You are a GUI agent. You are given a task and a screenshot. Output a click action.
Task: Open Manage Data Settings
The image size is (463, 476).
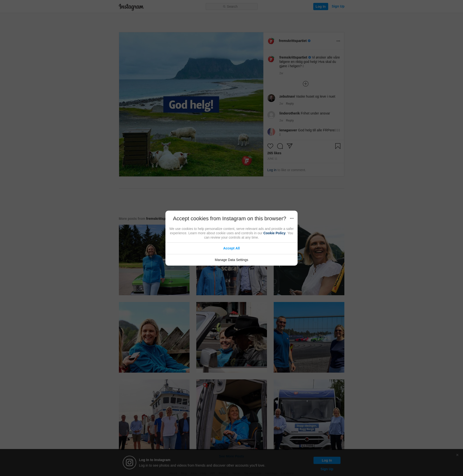click(231, 260)
